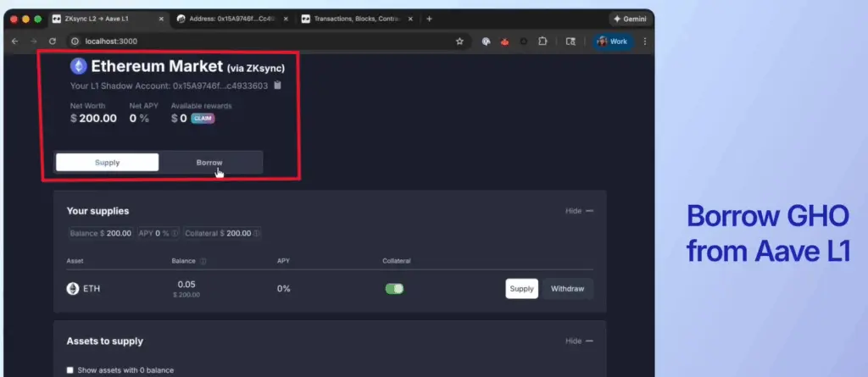Screen dimensions: 868x377
Task: Close the Transactions, Blocks tab
Action: coord(410,19)
